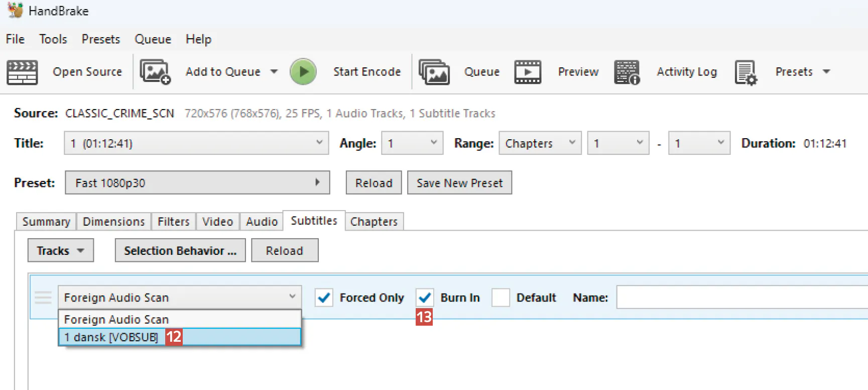Click the Preview film strip icon
This screenshot has width=868, height=390.
[x=528, y=72]
